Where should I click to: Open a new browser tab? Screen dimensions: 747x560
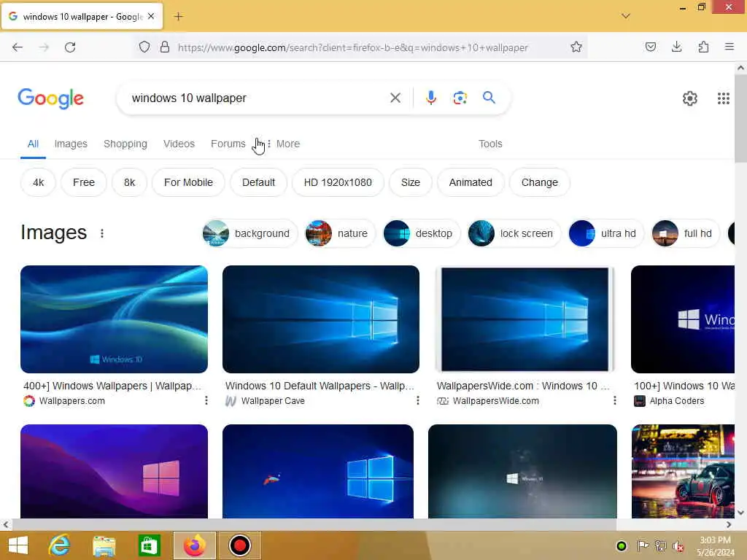178,17
